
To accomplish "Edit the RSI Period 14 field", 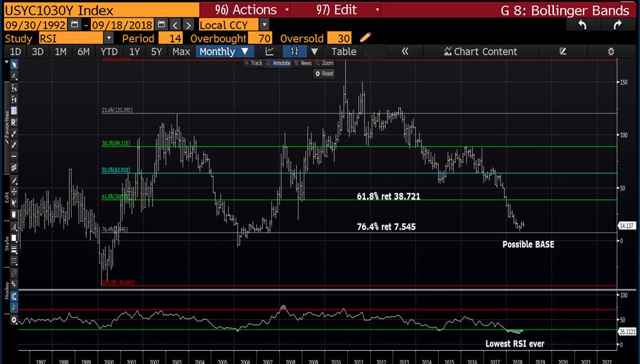I will click(171, 38).
